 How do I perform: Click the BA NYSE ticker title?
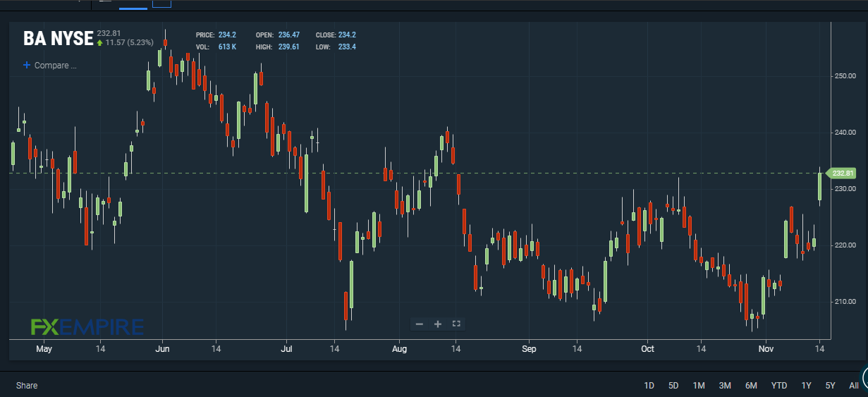[59, 38]
